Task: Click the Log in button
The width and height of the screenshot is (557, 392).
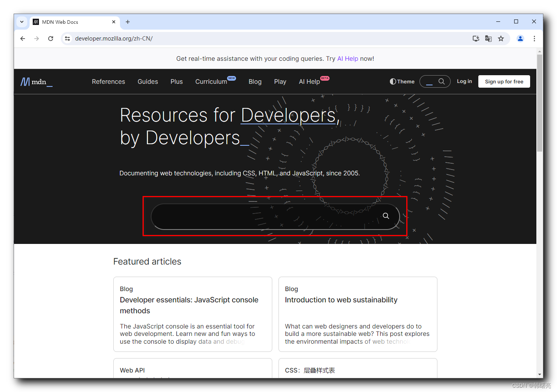Action: (464, 81)
